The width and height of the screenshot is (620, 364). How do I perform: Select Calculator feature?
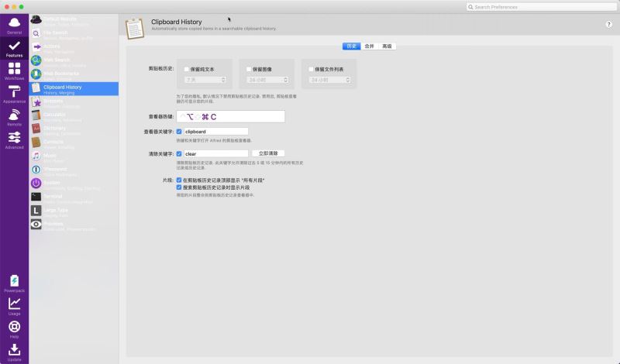tap(74, 116)
